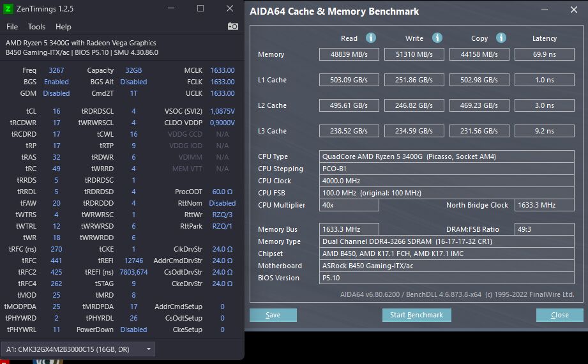Screen dimensions: 588x364
Task: Click Start Benchmark
Action: point(416,315)
